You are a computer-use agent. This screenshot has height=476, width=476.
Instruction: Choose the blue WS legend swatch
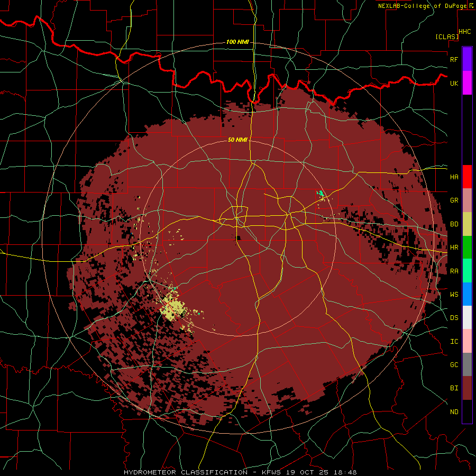click(x=467, y=294)
